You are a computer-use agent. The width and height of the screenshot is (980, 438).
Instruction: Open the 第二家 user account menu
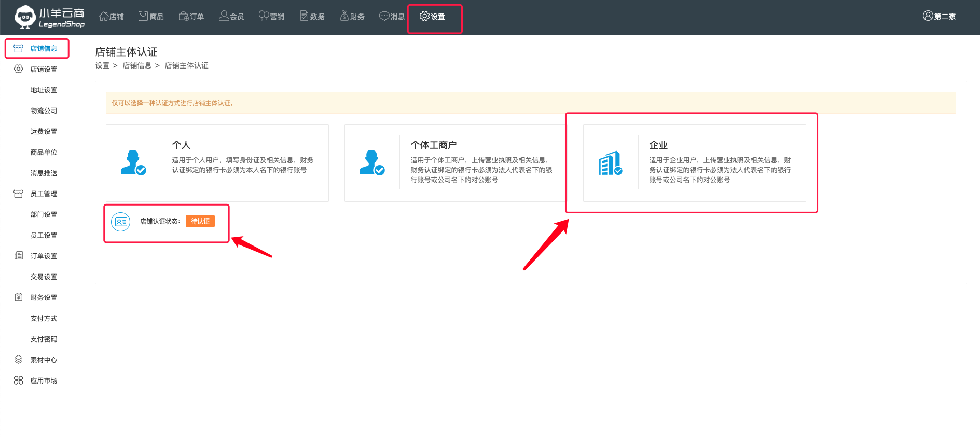[940, 17]
